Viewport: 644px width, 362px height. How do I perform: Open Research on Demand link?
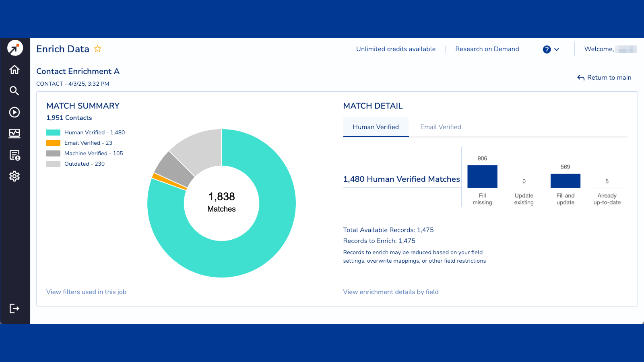[487, 49]
